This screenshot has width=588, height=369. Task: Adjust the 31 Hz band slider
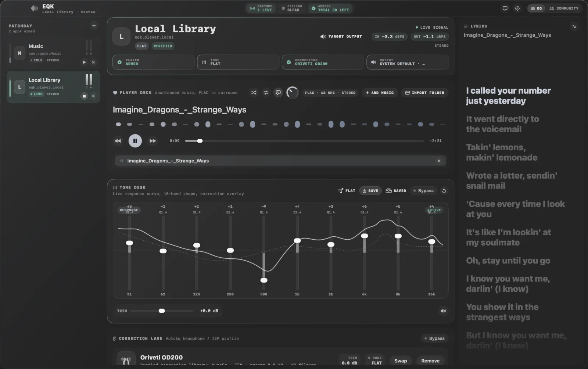coord(129,243)
